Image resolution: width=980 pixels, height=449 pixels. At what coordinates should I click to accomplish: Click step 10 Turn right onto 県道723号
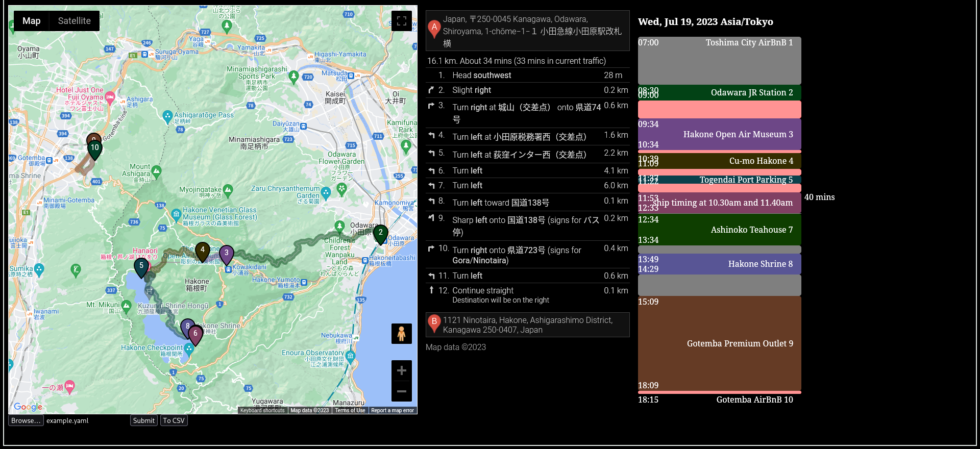point(528,255)
